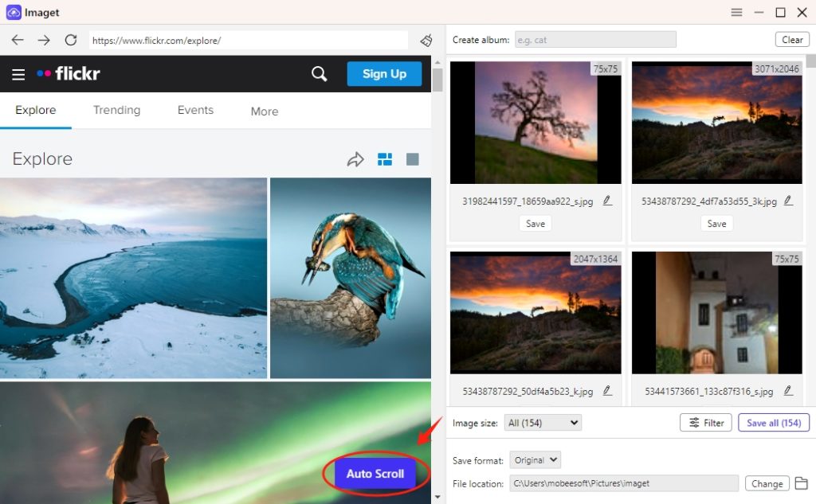Open the download folder via the folder icon

coord(802,483)
